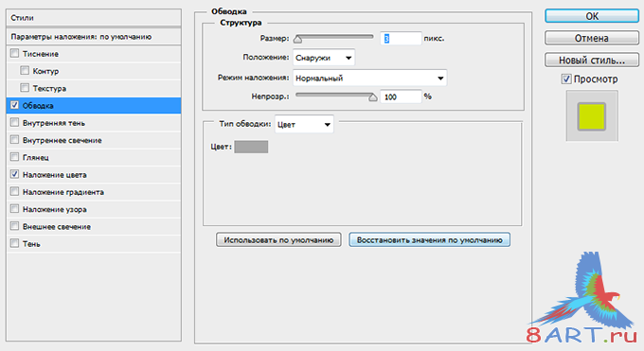Open the Внутренняя тень style settings

tap(54, 123)
